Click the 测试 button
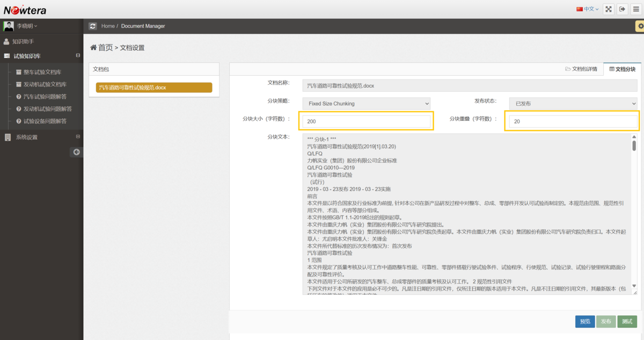 click(x=627, y=321)
